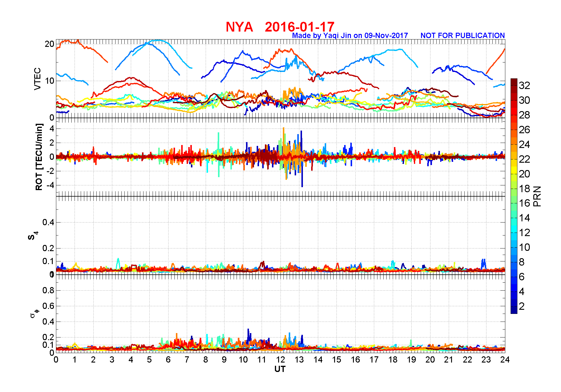Click the VTEC axis tick "20"

point(49,44)
